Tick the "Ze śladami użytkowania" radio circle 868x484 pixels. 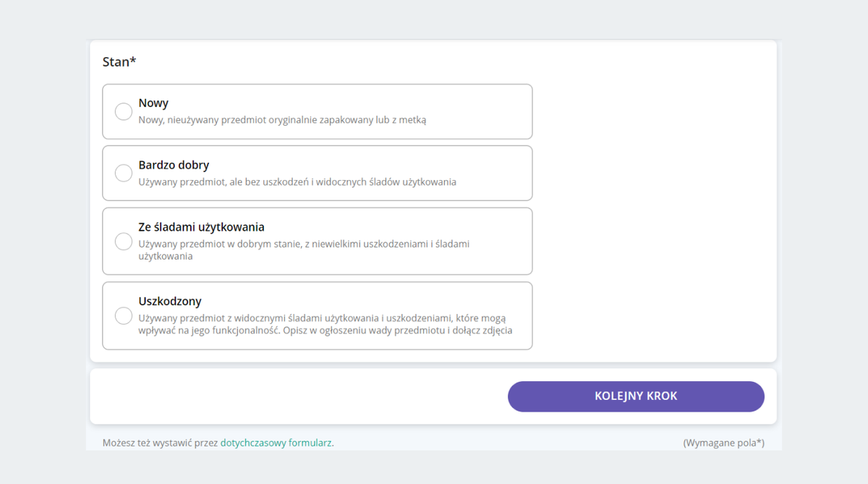pos(124,241)
